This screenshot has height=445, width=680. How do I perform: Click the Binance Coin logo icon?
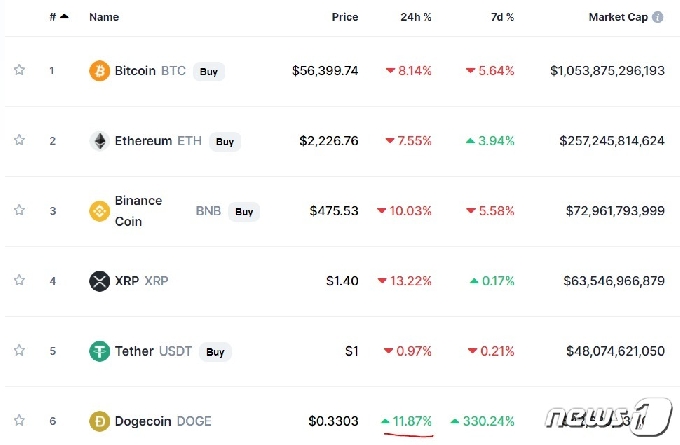pyautogui.click(x=99, y=211)
